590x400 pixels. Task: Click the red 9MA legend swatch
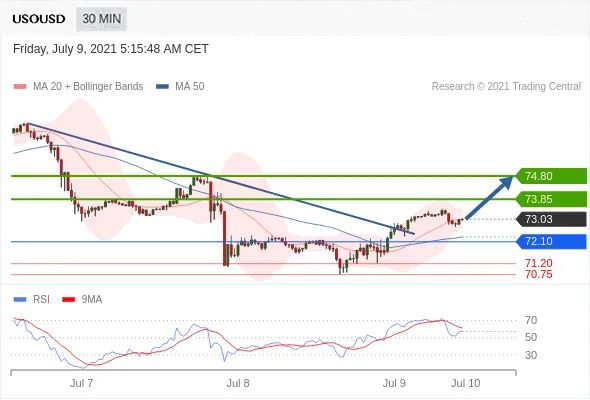click(x=68, y=300)
